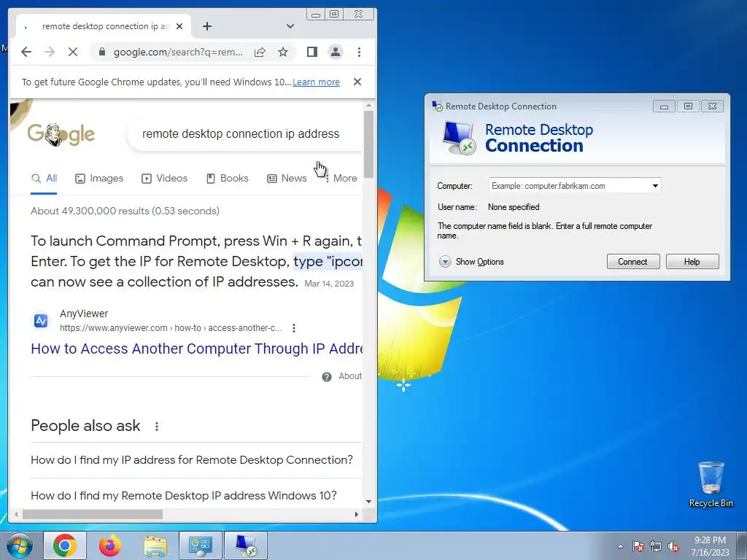Click the AnyViewer site icon

click(41, 321)
